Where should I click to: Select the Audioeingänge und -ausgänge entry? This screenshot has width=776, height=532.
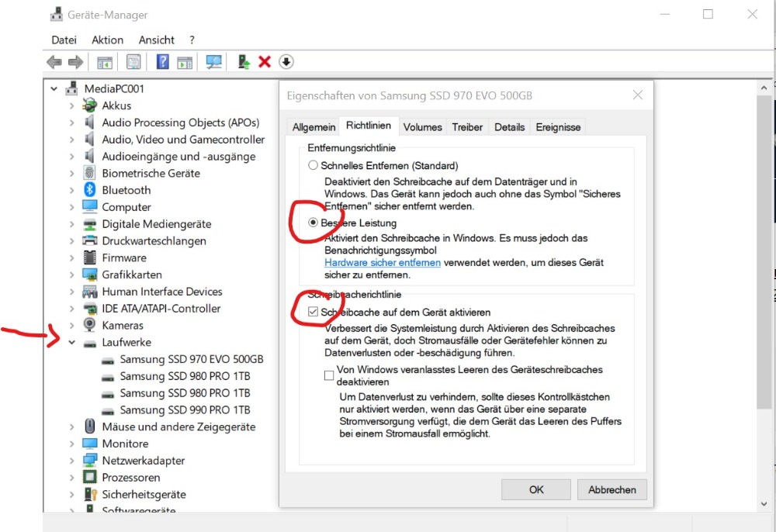click(178, 156)
